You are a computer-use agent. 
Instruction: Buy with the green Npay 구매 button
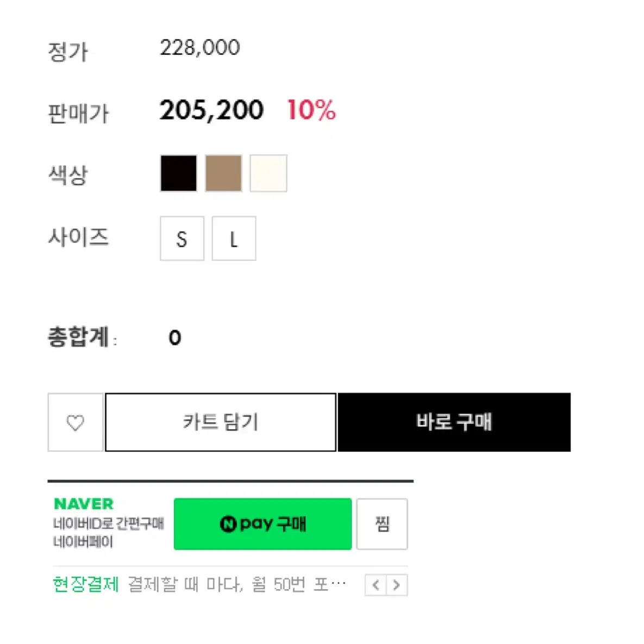pyautogui.click(x=263, y=524)
